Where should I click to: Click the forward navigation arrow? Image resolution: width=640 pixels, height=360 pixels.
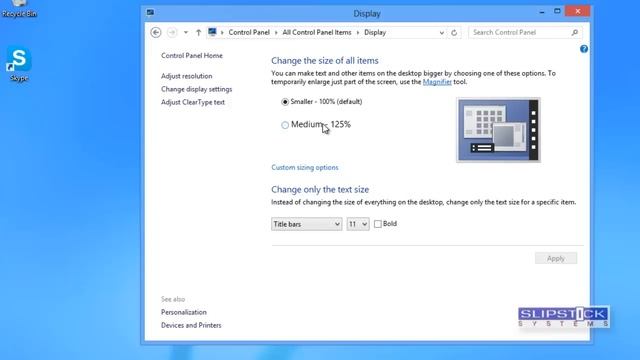coord(172,32)
